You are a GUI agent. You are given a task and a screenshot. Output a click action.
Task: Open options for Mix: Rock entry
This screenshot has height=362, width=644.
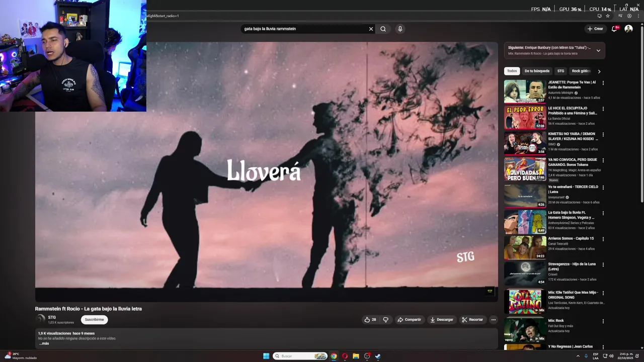tap(603, 321)
